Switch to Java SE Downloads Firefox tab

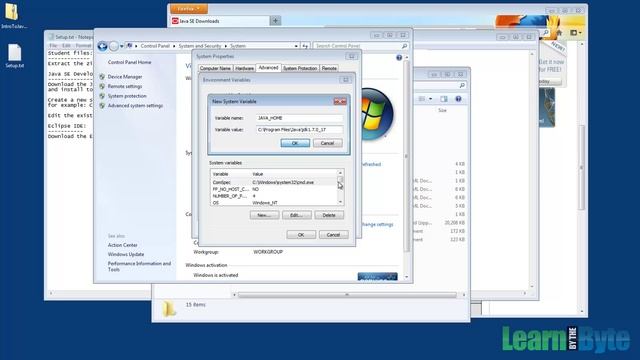(x=220, y=21)
